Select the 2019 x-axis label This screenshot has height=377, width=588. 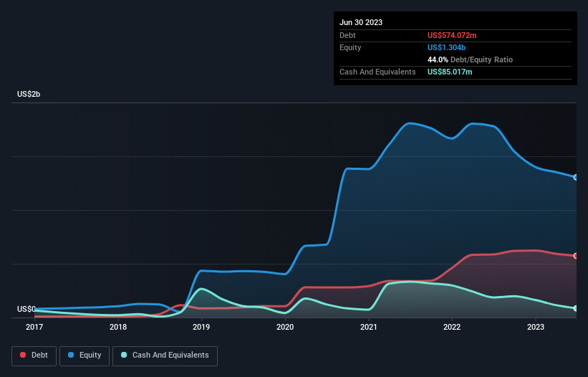201,327
